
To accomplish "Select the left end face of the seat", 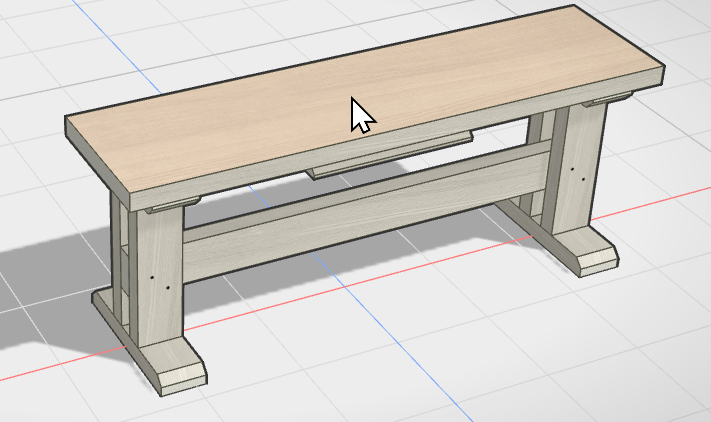I will click(97, 163).
